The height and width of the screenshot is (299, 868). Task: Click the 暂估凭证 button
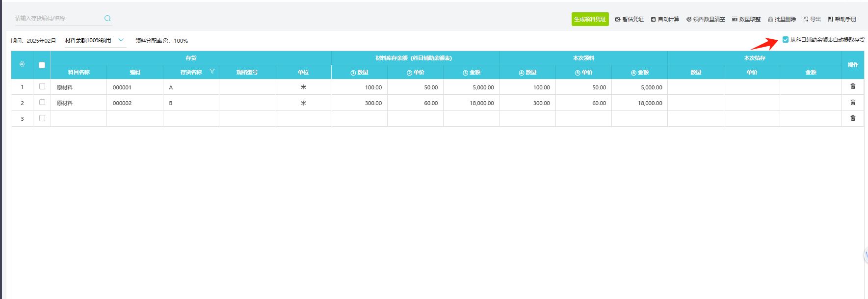point(630,19)
